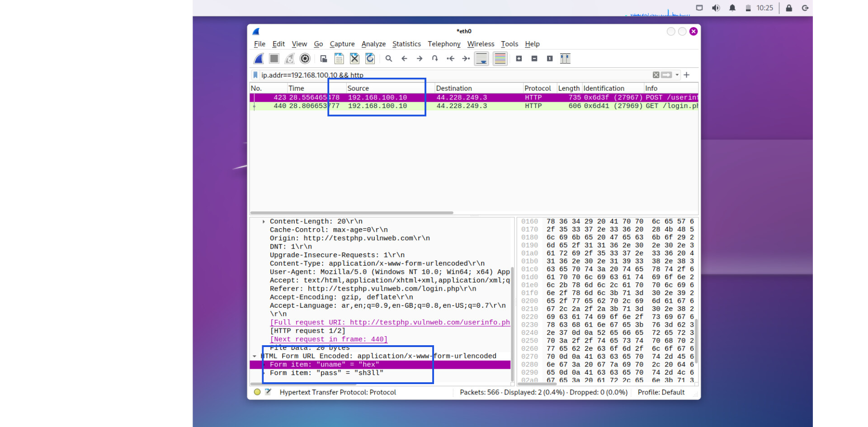Toggle packet list colorization rules

tap(500, 59)
